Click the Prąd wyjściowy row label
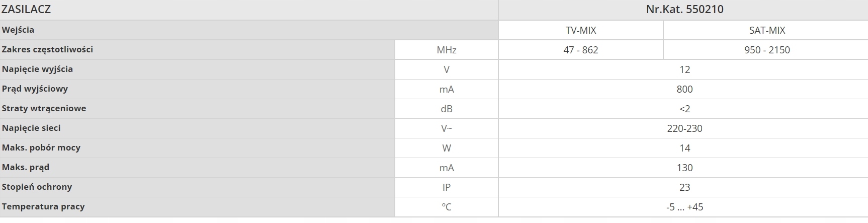Screen dimensions: 868x223 click(x=35, y=89)
